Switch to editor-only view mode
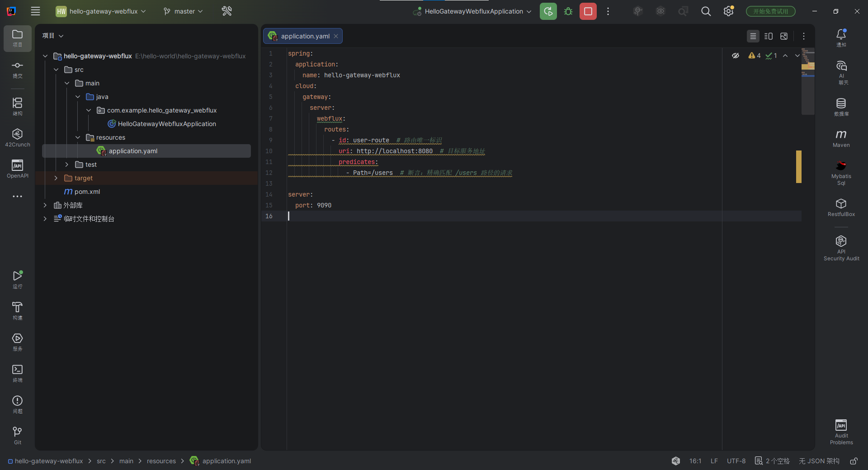This screenshot has width=868, height=470. pyautogui.click(x=753, y=36)
